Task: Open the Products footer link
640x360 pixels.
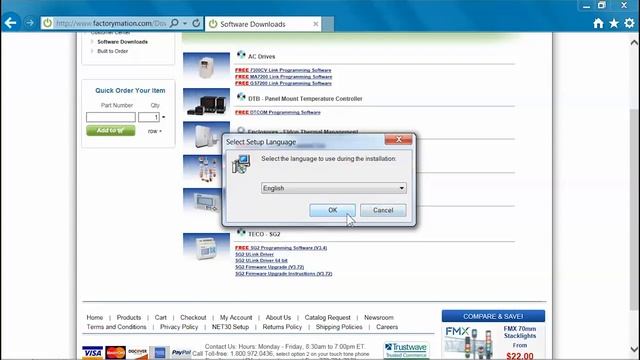Action: pos(129,317)
